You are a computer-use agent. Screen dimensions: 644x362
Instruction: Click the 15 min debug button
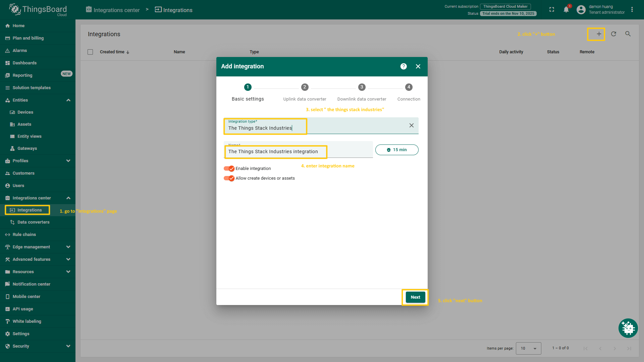pos(396,150)
